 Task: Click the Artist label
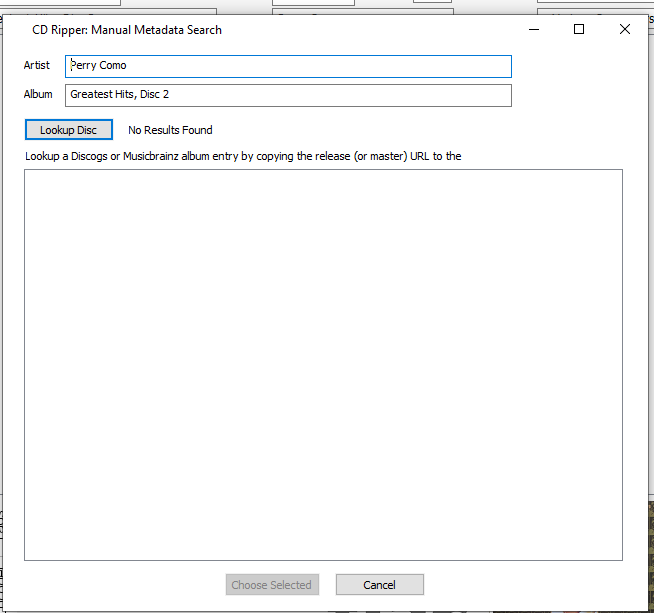37,66
